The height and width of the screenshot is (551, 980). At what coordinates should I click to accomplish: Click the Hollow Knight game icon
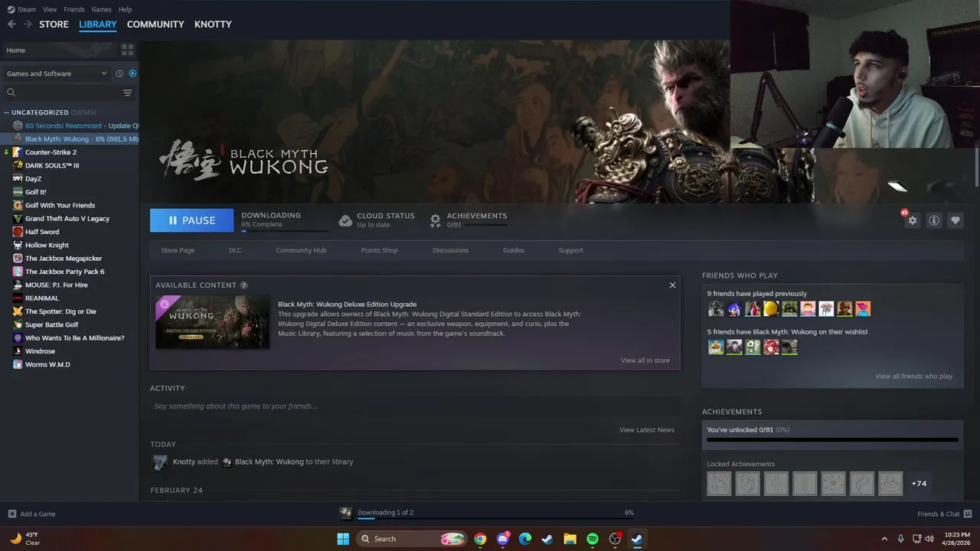pyautogui.click(x=18, y=245)
